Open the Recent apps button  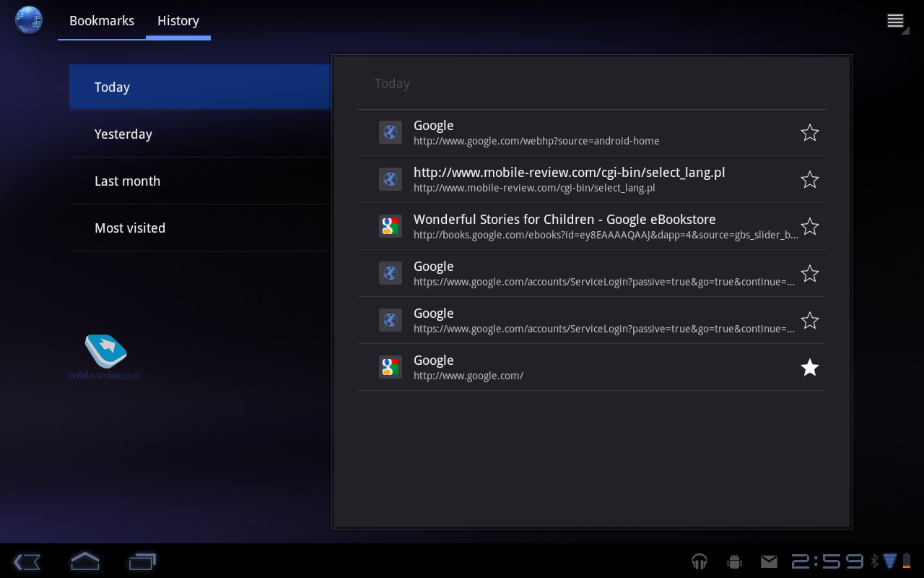tap(142, 561)
